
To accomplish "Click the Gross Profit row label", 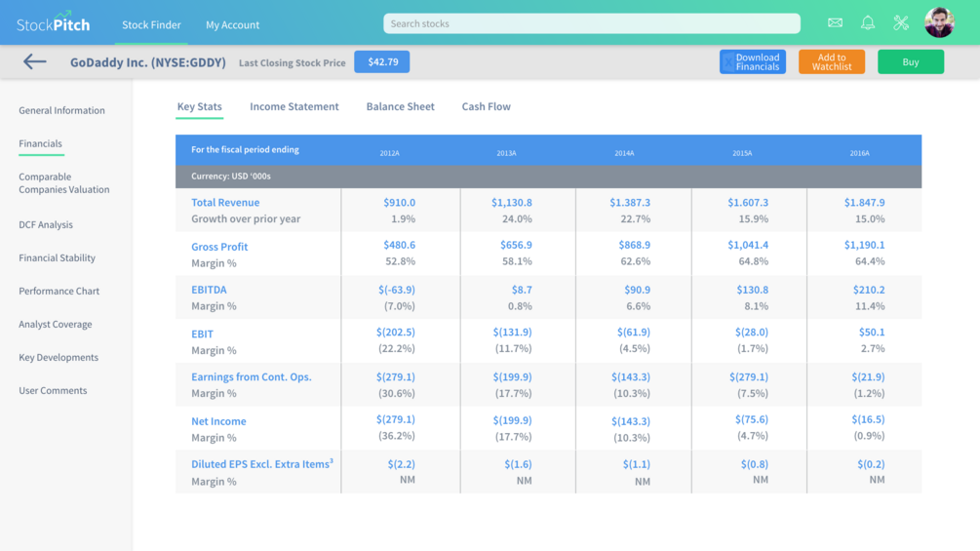I will click(219, 247).
